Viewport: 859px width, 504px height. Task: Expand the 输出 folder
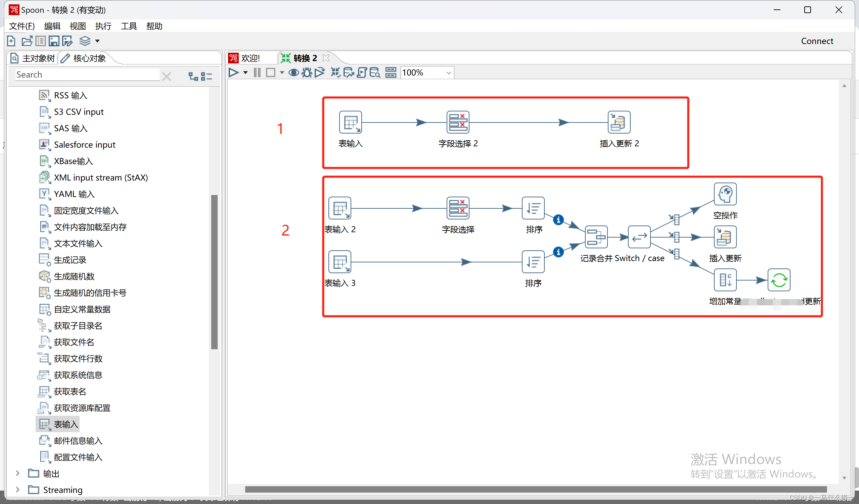point(18,473)
